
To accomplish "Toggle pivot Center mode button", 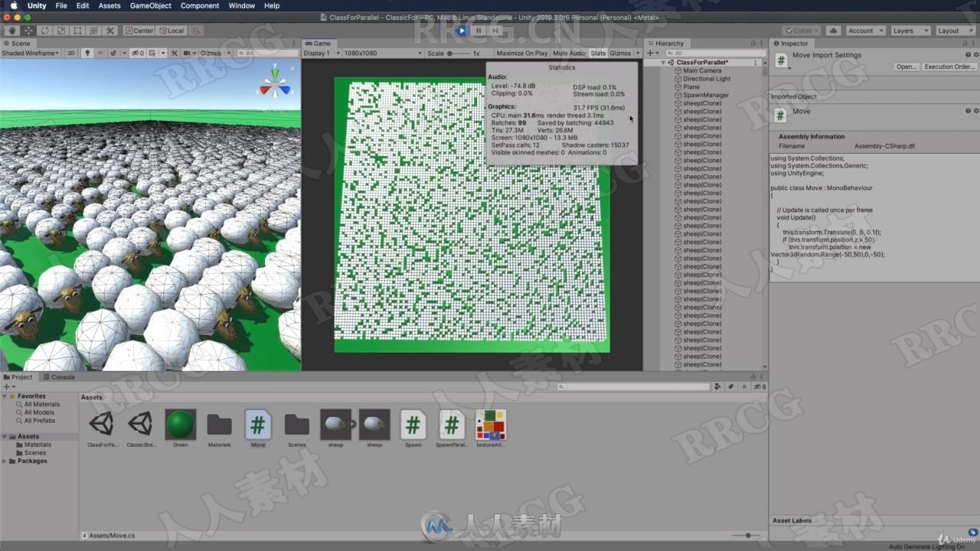I will [139, 31].
